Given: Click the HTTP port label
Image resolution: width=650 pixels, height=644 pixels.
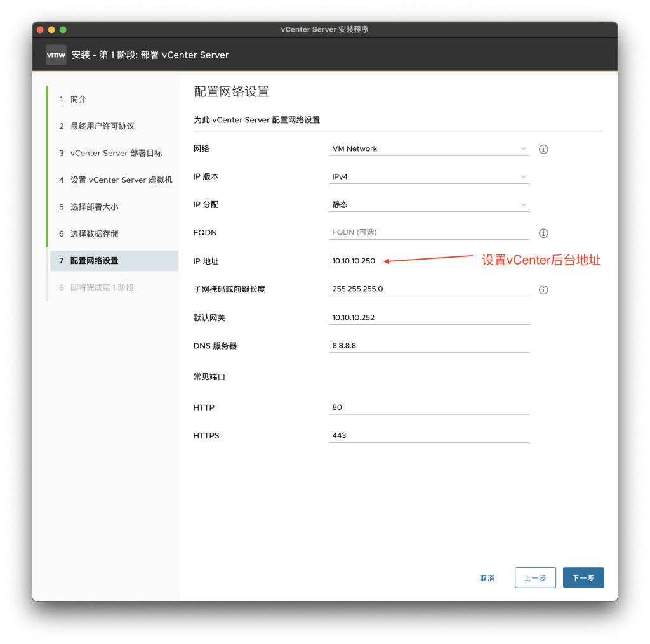Looking at the screenshot, I should (204, 408).
